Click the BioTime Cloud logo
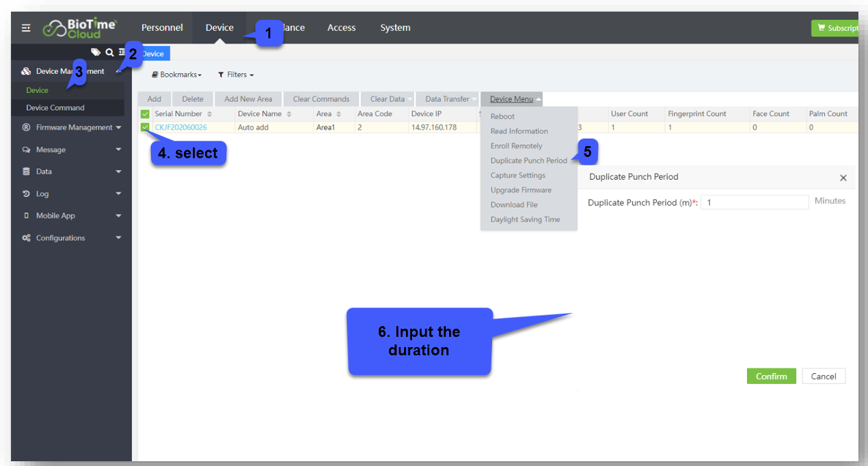This screenshot has height=466, width=868. click(x=81, y=28)
